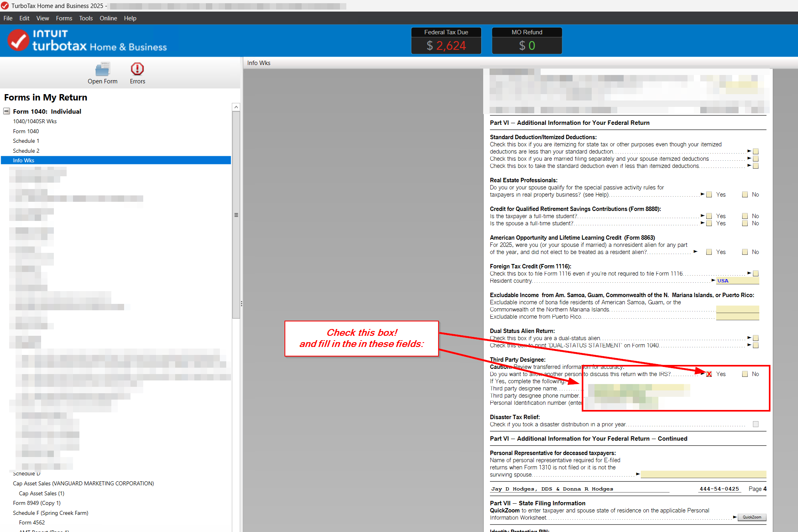Uncheck Yes for Third Party Designee

click(x=709, y=374)
